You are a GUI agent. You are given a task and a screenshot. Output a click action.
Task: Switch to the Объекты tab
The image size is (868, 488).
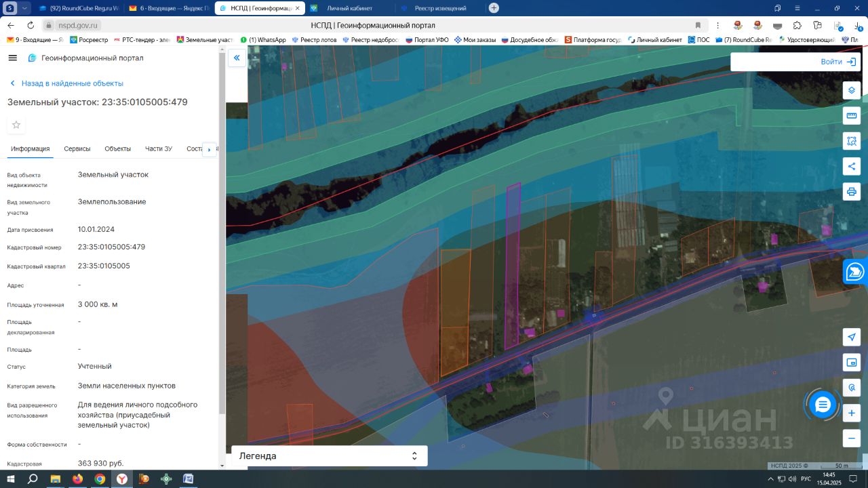point(118,148)
